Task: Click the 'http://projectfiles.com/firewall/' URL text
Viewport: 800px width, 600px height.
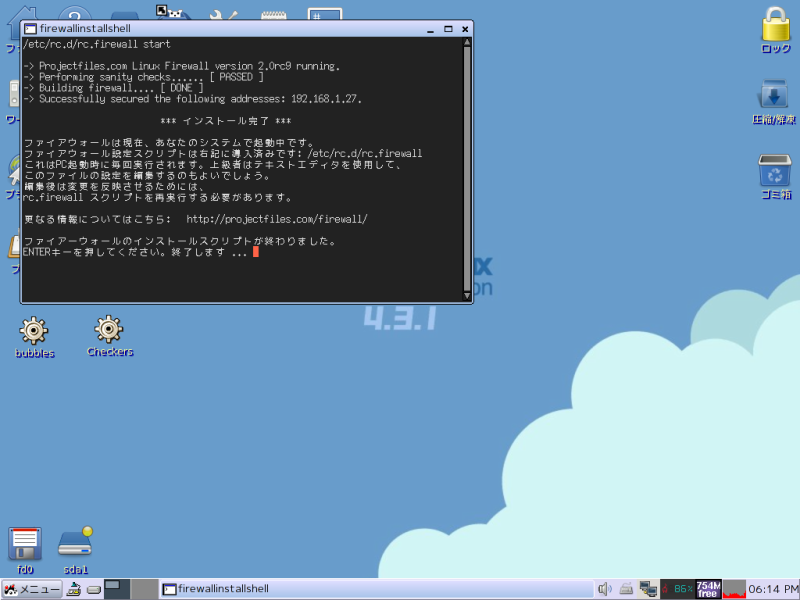Action: tap(277, 219)
